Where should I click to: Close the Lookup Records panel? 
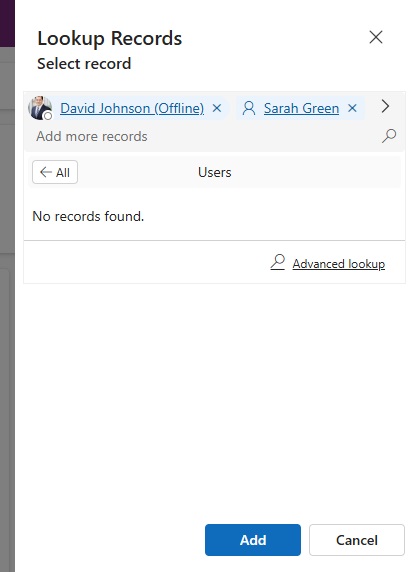(x=376, y=37)
